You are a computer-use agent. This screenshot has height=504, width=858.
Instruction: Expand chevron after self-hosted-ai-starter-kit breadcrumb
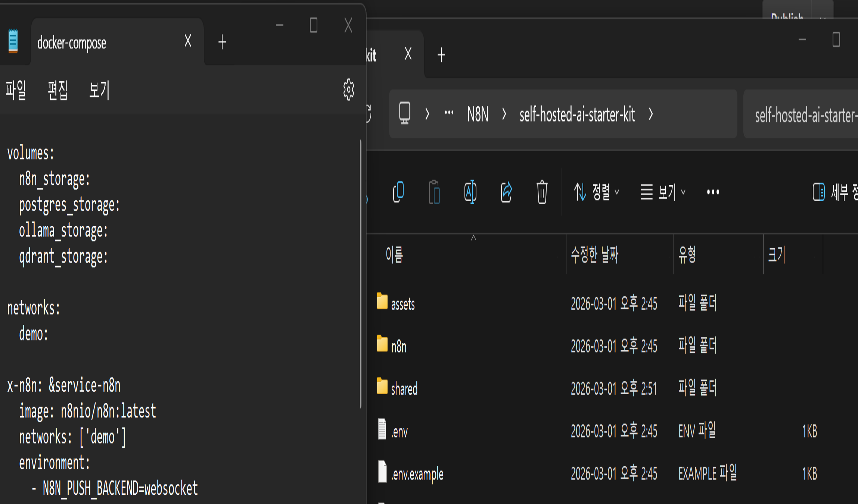(x=651, y=114)
